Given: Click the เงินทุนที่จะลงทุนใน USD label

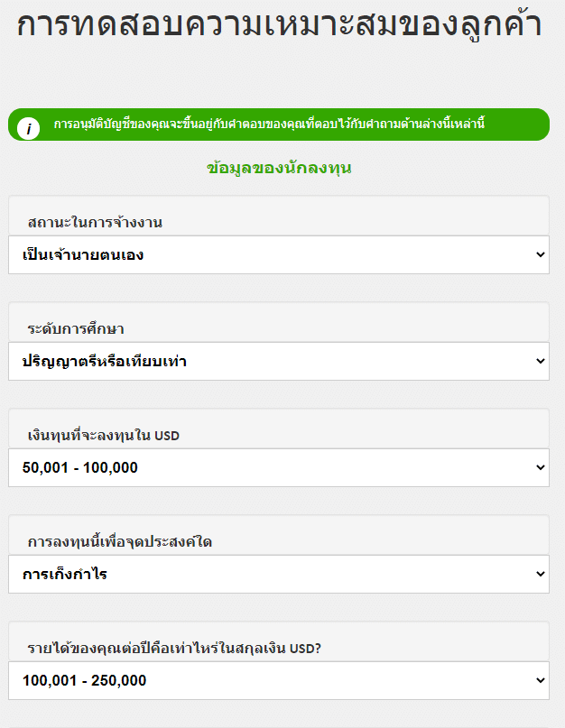Looking at the screenshot, I should [x=104, y=435].
